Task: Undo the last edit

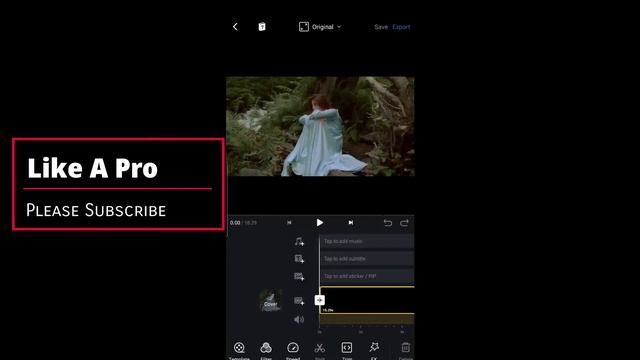Action: pos(388,222)
